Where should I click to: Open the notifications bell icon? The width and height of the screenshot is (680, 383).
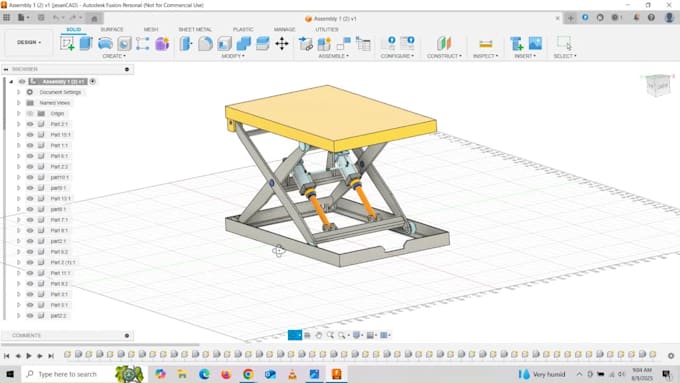pos(636,18)
